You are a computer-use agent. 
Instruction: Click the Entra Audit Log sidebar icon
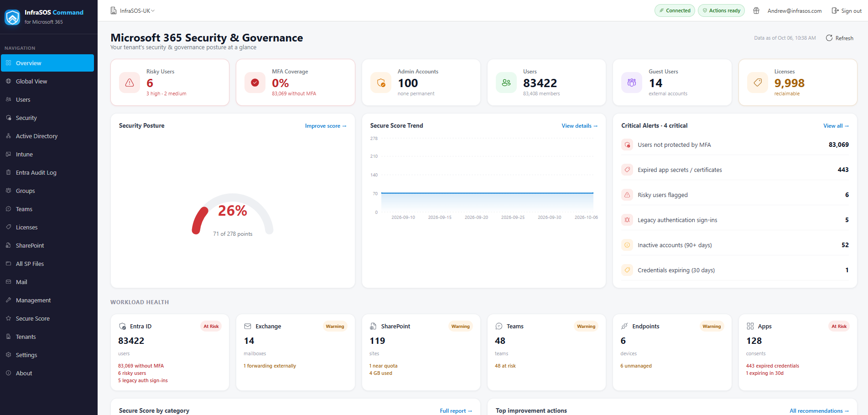[x=8, y=172]
